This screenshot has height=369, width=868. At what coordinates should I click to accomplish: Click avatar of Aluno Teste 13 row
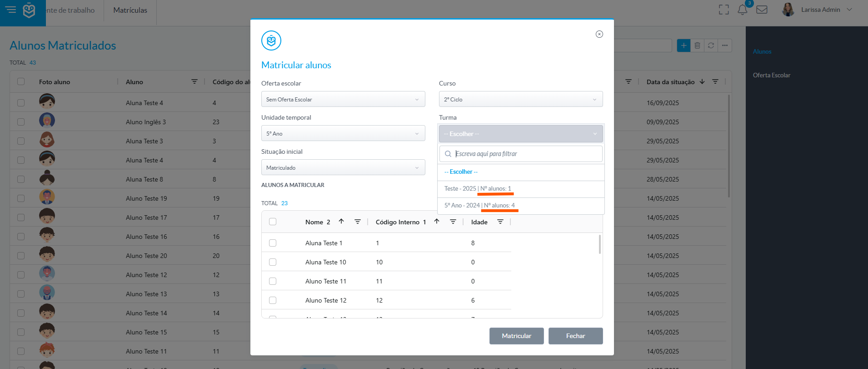pos(47,293)
